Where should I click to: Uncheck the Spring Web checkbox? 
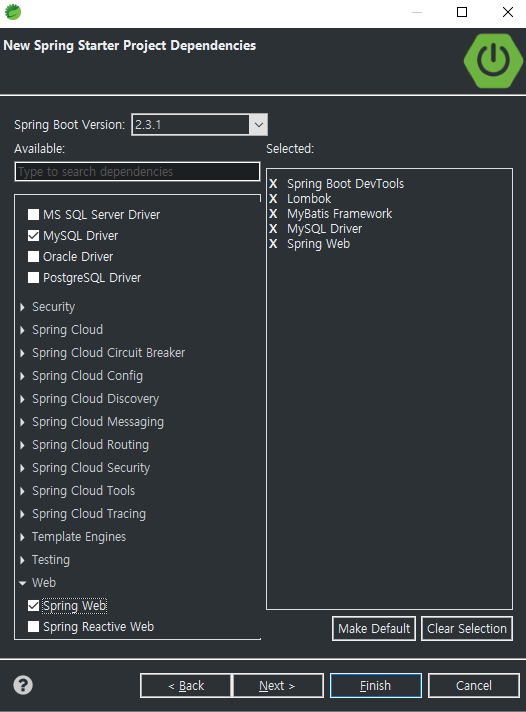[33, 605]
